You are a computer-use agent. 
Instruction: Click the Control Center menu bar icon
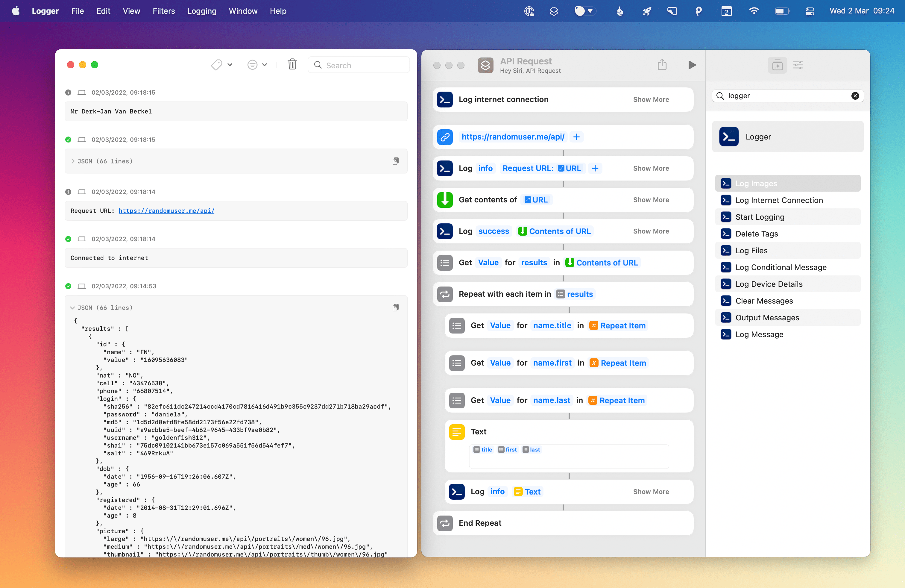(810, 11)
